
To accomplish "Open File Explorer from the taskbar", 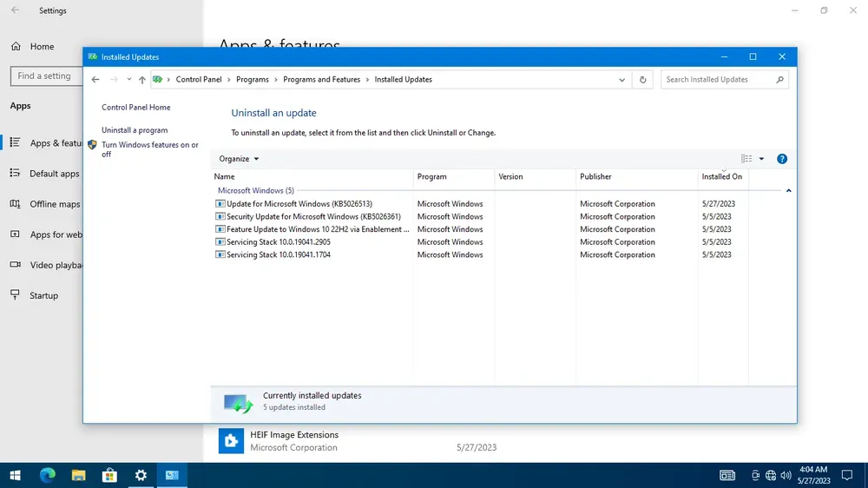I will 78,475.
